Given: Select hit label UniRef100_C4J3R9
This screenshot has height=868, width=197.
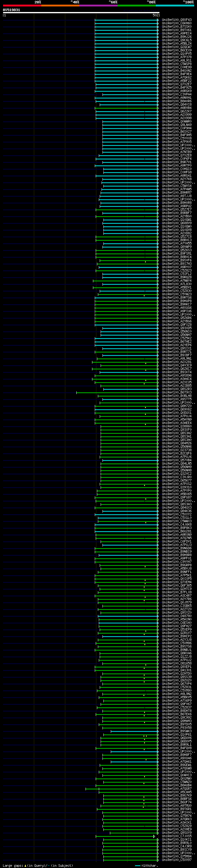Looking at the screenshot, I should [177, 846].
